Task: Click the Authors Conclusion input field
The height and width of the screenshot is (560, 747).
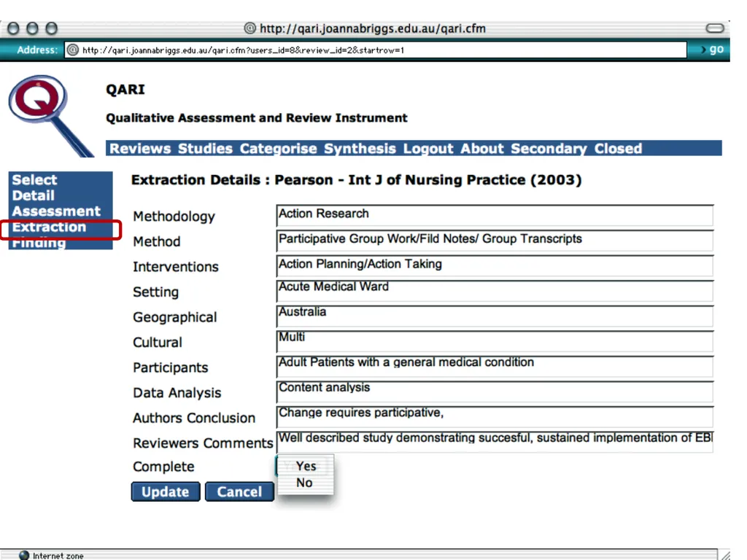Action: coord(495,417)
